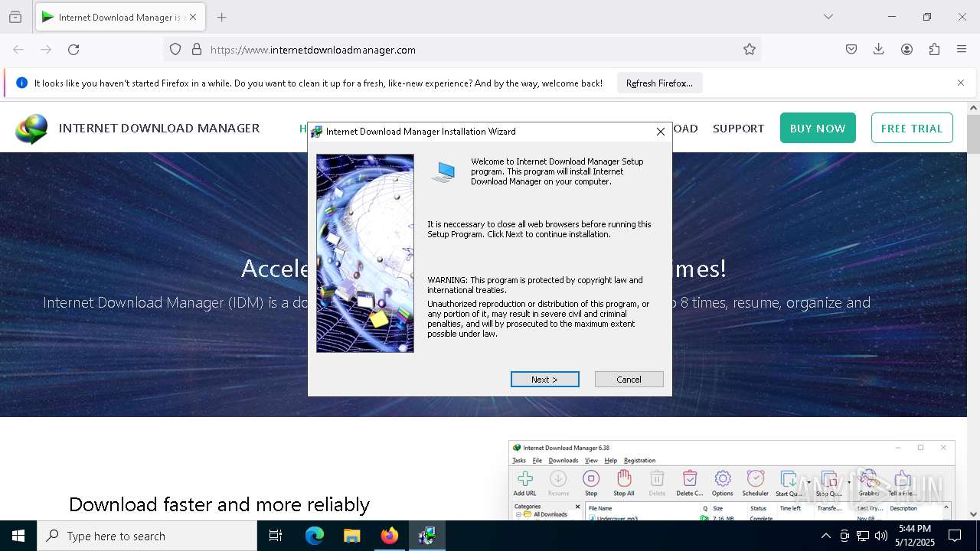Cancel the IDM installation wizard

[629, 380]
